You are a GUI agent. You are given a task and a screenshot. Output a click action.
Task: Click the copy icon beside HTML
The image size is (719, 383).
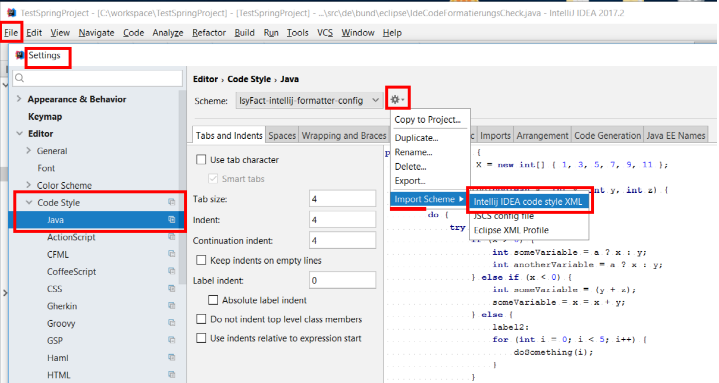click(171, 375)
